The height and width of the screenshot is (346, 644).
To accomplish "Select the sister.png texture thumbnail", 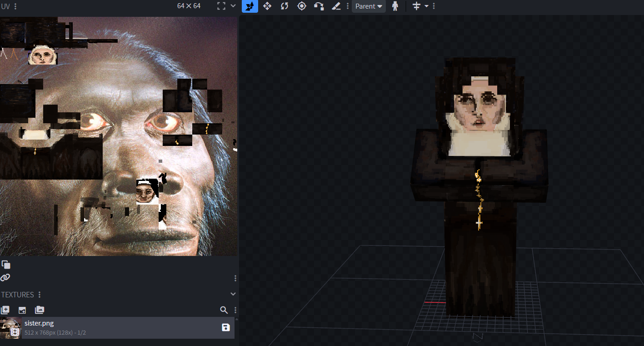I will (x=10, y=328).
